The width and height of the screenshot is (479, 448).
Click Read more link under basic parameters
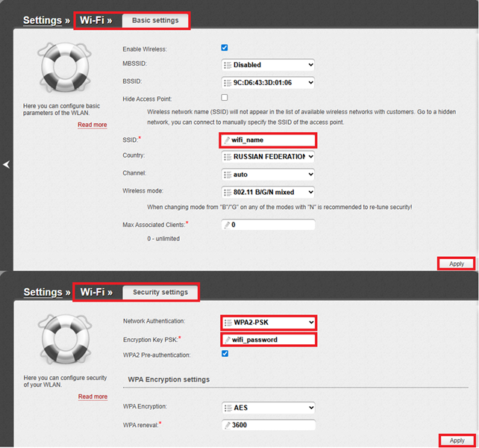(93, 125)
